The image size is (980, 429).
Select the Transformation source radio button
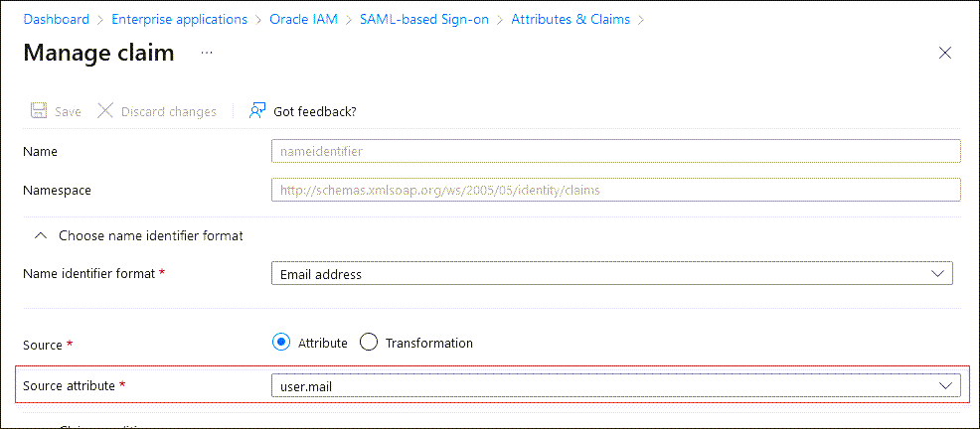[369, 343]
